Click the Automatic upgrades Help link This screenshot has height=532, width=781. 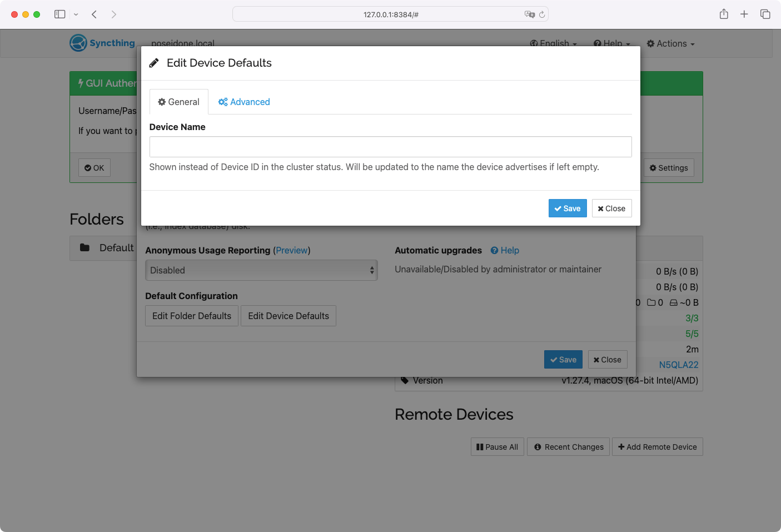[505, 250]
